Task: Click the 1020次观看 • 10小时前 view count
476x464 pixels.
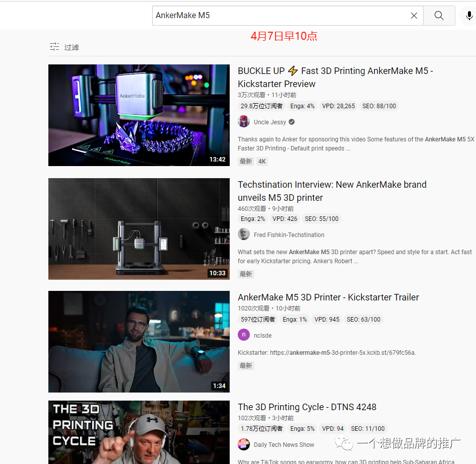Action: point(269,308)
